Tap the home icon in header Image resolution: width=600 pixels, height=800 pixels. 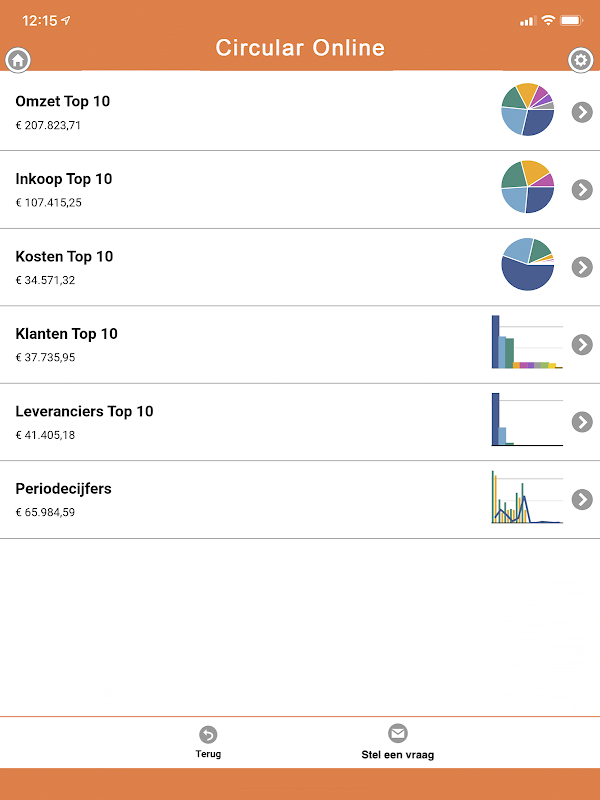click(18, 60)
